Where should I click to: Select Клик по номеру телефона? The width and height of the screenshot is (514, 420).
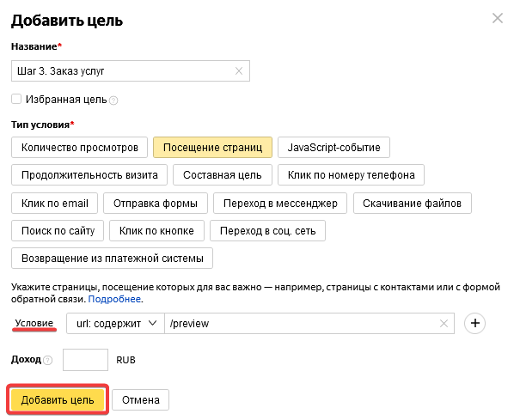pyautogui.click(x=351, y=175)
